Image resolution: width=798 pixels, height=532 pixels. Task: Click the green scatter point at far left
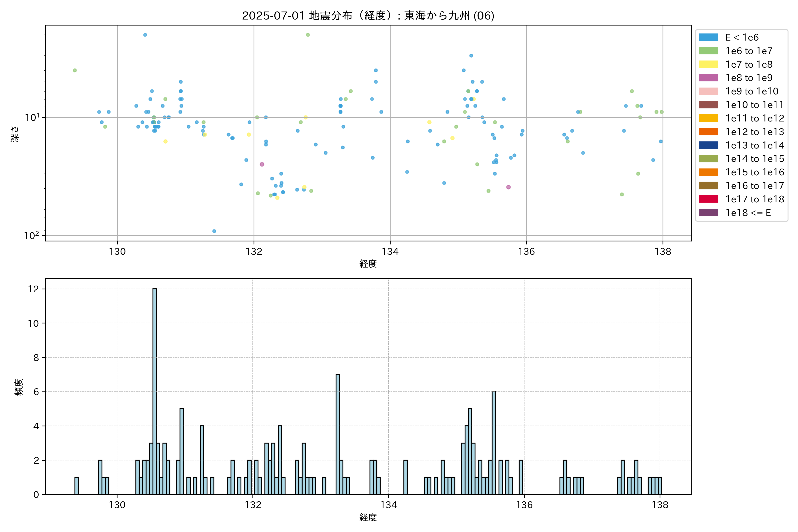pyautogui.click(x=75, y=70)
